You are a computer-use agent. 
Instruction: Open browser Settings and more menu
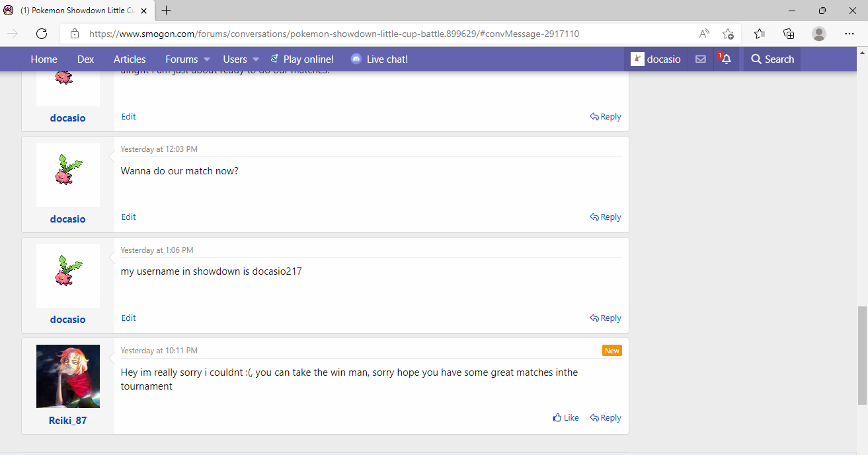pyautogui.click(x=849, y=34)
